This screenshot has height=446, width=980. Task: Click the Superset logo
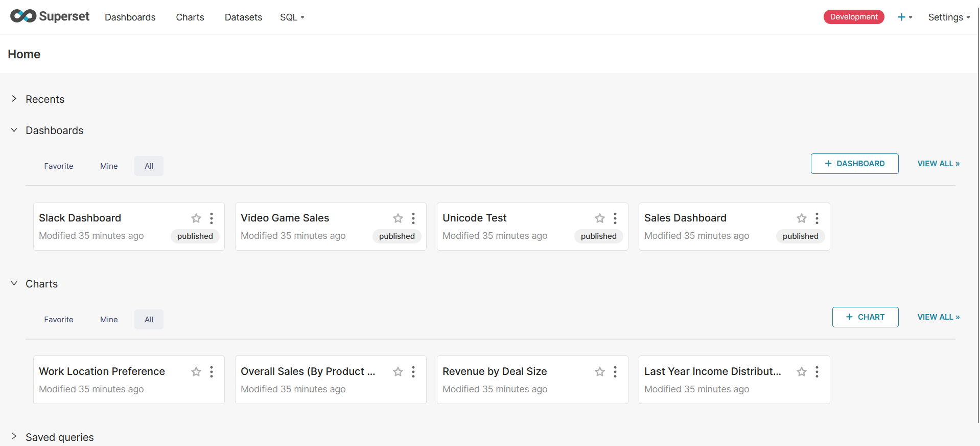tap(50, 16)
